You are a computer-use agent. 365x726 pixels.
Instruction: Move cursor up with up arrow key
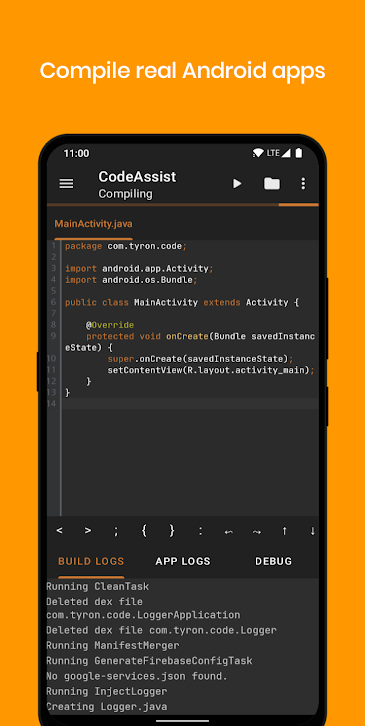point(284,531)
